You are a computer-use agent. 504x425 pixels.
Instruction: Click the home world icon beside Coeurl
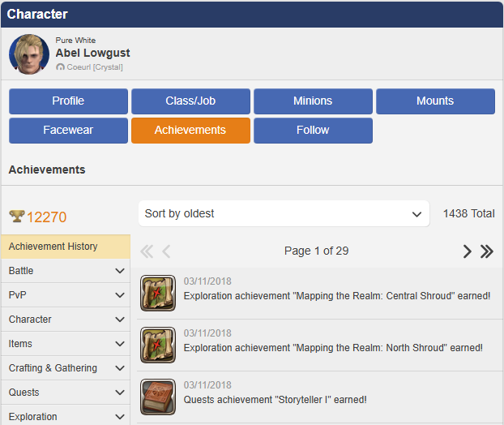(x=60, y=67)
